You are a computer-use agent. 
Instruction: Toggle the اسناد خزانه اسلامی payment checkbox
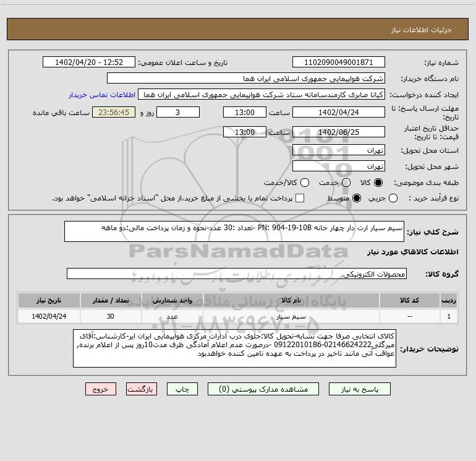pyautogui.click(x=300, y=198)
